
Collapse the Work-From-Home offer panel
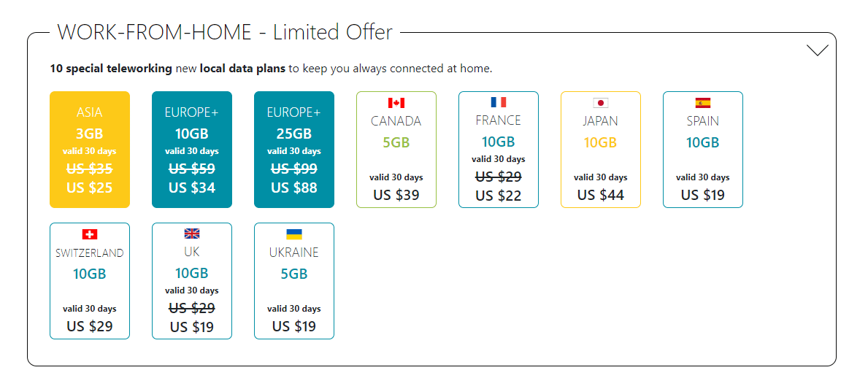coord(817,50)
